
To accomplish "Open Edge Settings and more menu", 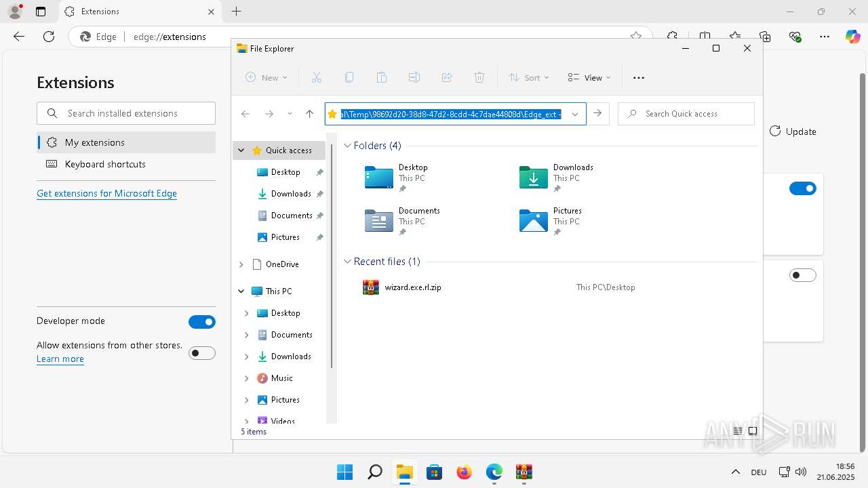I will coord(825,37).
